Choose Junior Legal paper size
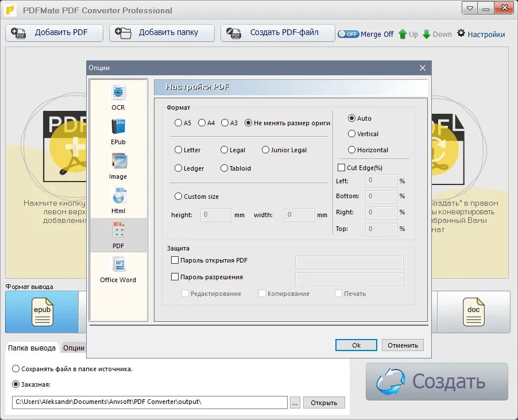518x420 pixels. [265, 150]
